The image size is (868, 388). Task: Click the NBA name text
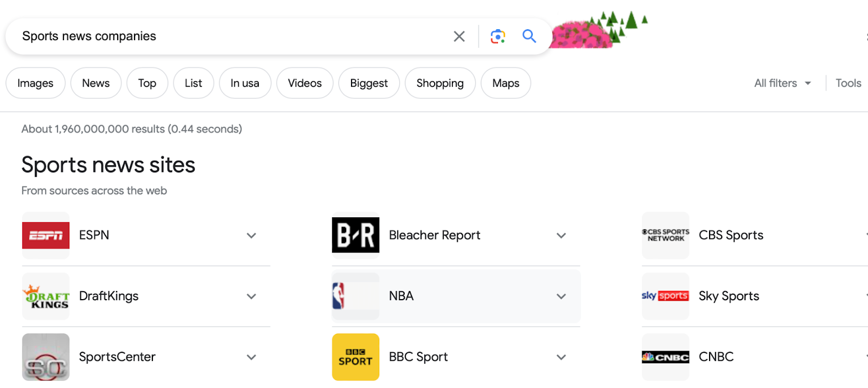(401, 296)
